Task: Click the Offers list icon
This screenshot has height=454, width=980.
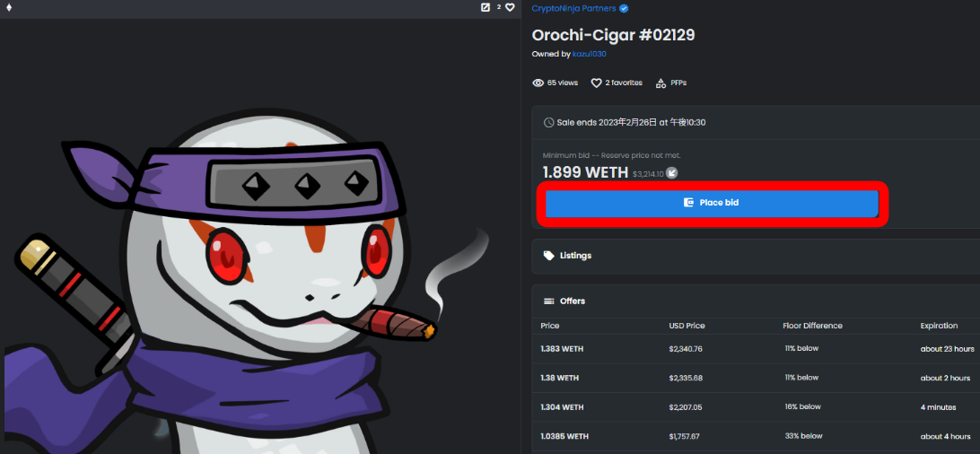Action: point(548,301)
